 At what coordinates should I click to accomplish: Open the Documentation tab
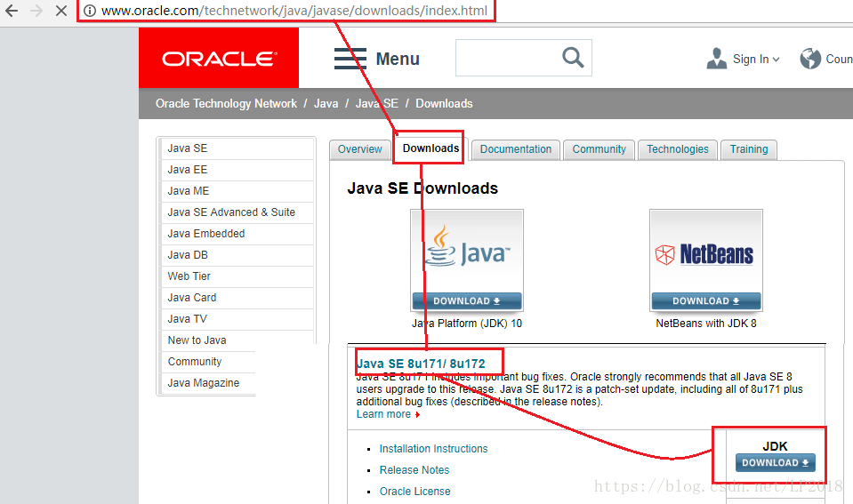point(516,149)
